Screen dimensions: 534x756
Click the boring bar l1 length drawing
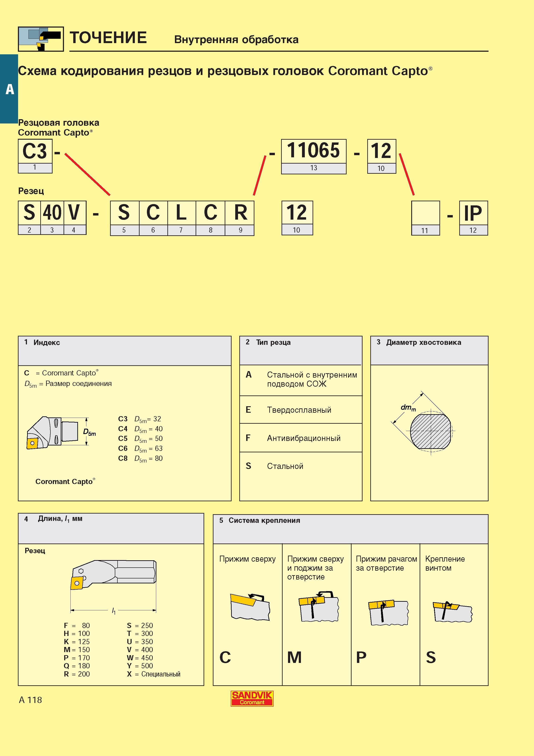coord(114,587)
